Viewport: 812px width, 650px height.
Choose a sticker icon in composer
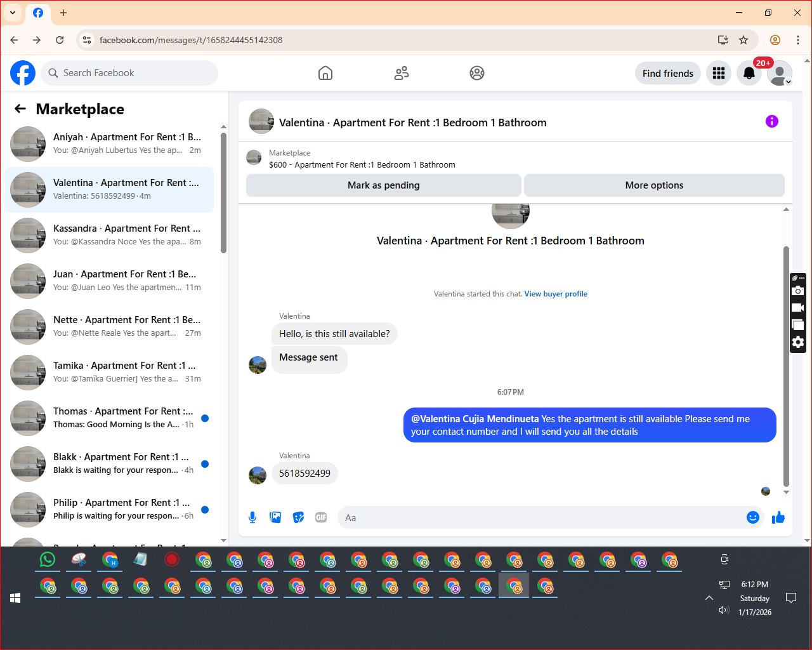coord(298,517)
